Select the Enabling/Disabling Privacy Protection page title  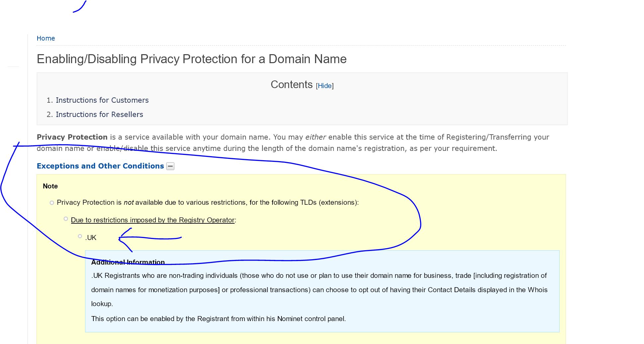(191, 59)
